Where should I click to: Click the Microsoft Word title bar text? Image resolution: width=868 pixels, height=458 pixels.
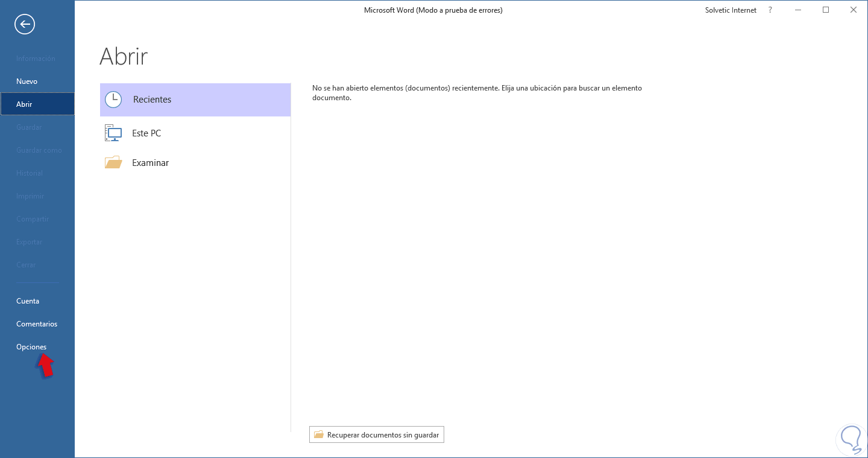click(433, 10)
